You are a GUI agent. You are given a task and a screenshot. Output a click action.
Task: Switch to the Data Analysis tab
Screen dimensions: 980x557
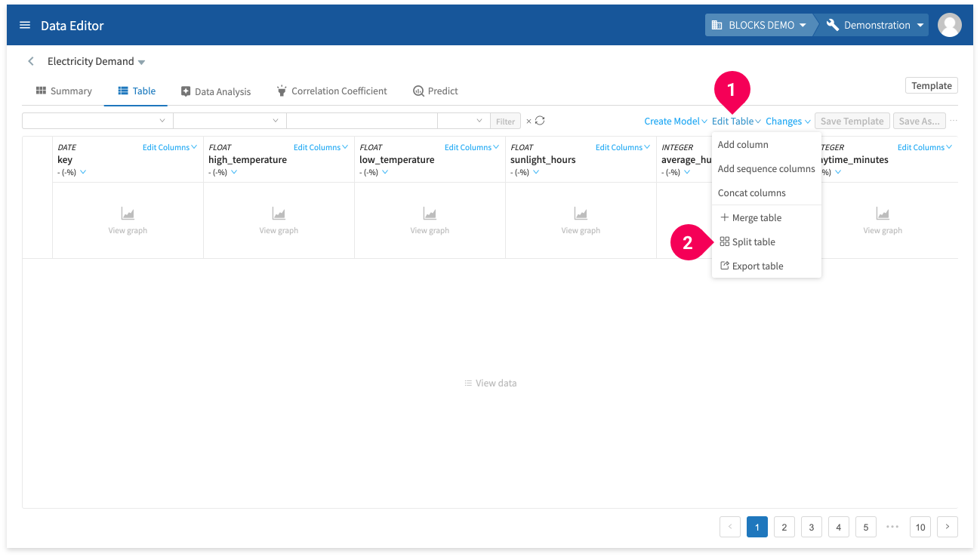click(216, 91)
